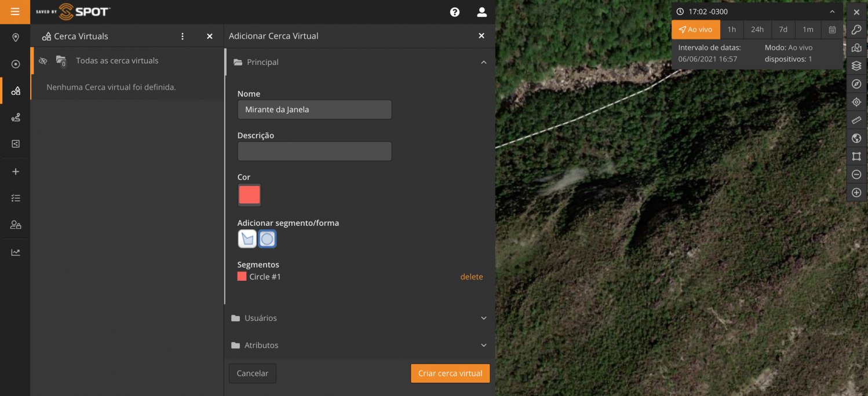Delete the Circle #1 segment
The width and height of the screenshot is (868, 396).
[471, 277]
